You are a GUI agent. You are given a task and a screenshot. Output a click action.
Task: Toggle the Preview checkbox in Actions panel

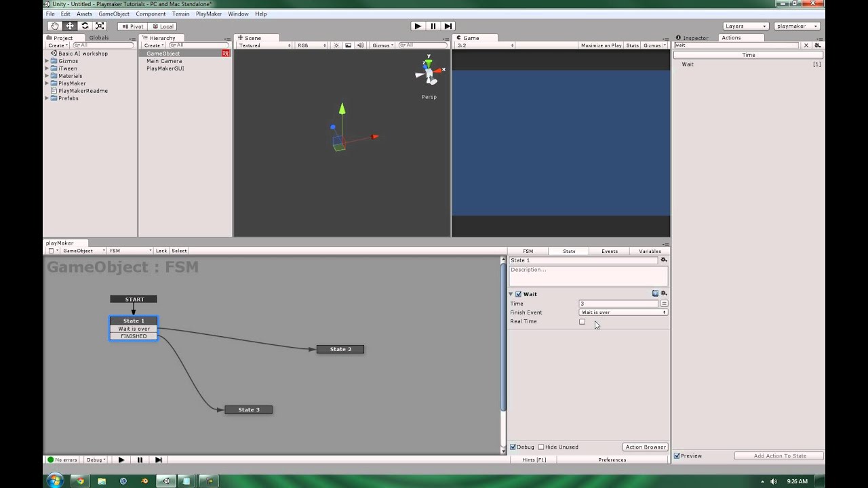tap(677, 455)
